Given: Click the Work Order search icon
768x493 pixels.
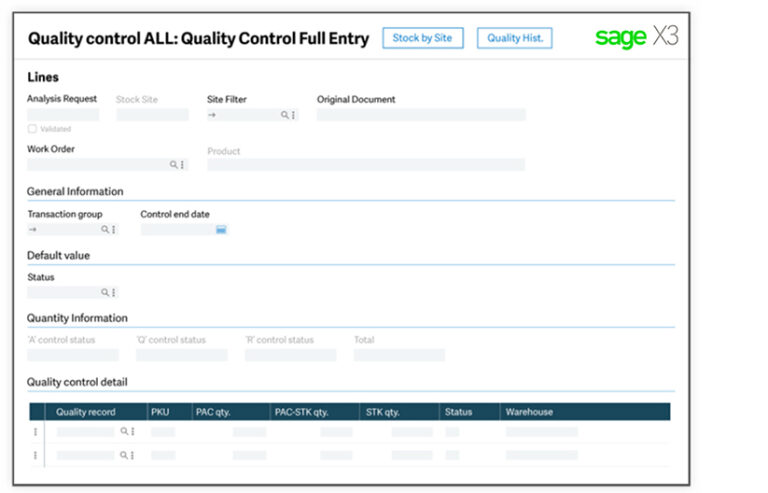Looking at the screenshot, I should (173, 165).
